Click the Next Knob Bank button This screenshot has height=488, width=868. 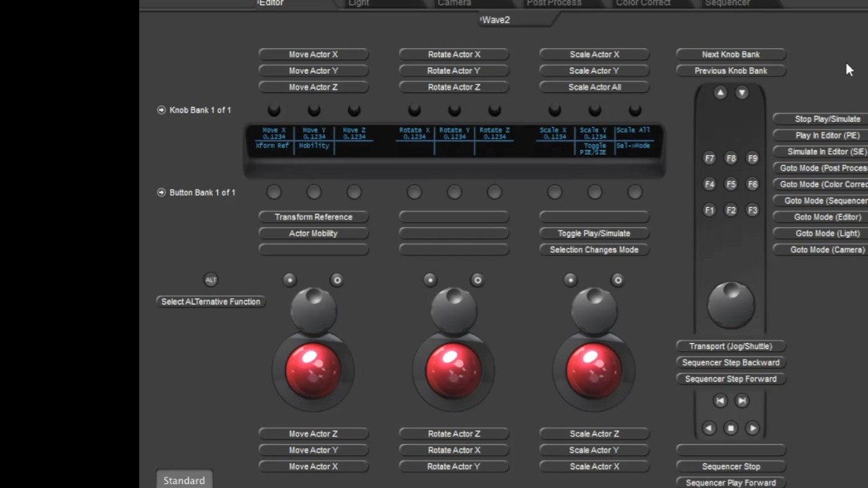tap(730, 54)
